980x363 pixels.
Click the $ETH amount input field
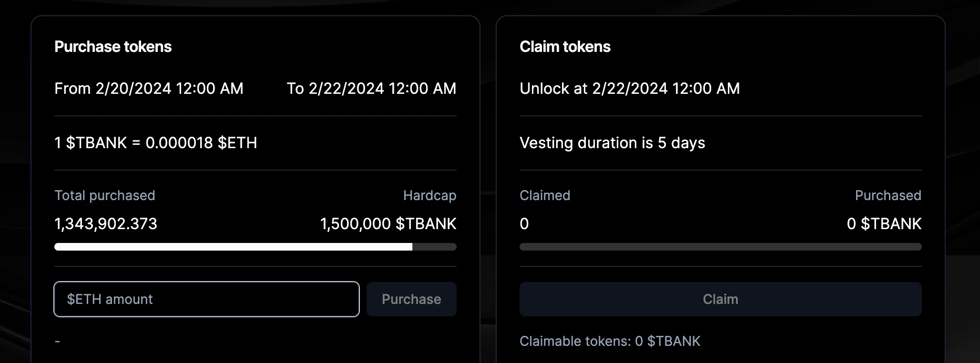tap(206, 299)
